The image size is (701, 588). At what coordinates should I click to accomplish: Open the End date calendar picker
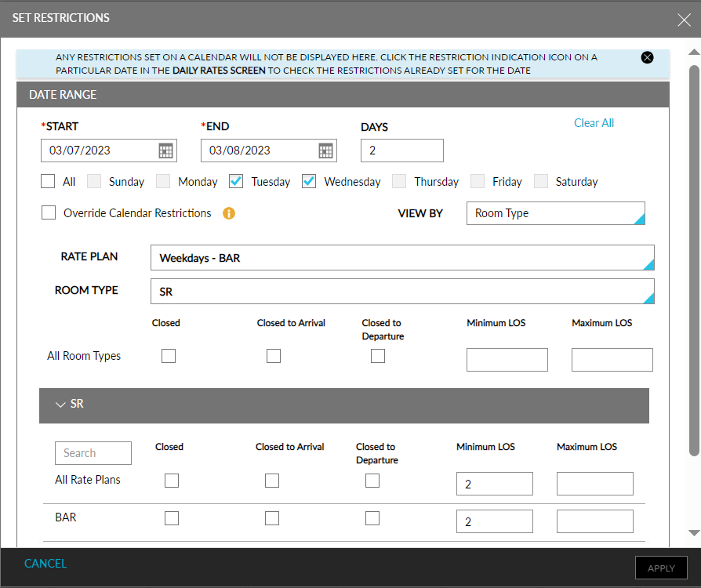(325, 151)
